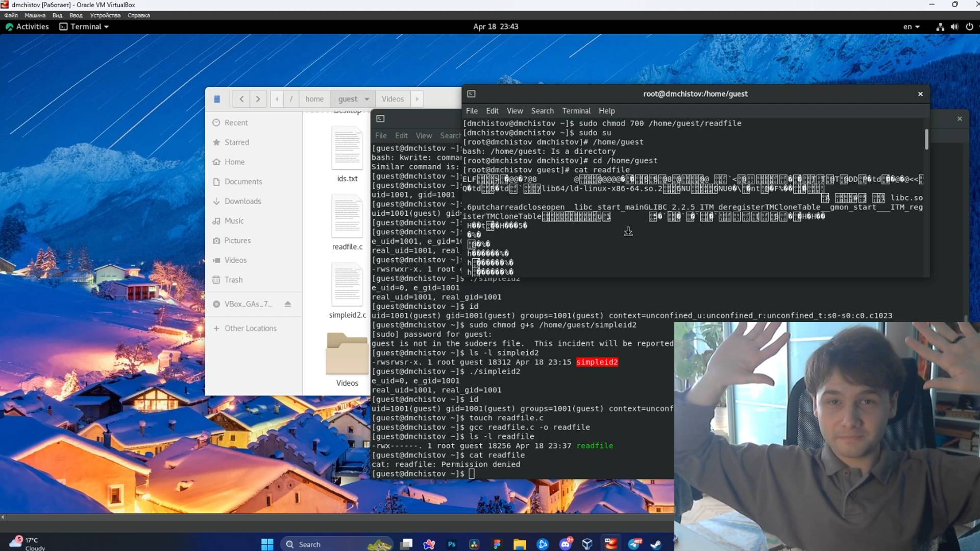Screen dimensions: 980x551
Task: Open the Устройства menu in VirtualBox
Action: pos(105,15)
